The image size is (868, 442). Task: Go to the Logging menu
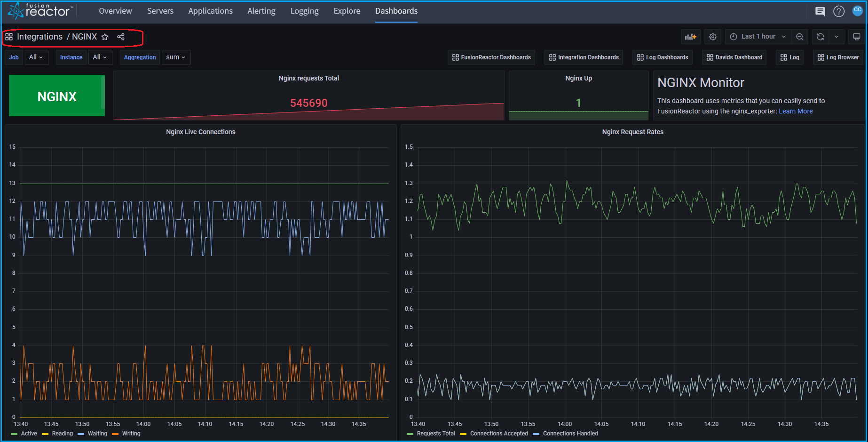click(x=304, y=11)
